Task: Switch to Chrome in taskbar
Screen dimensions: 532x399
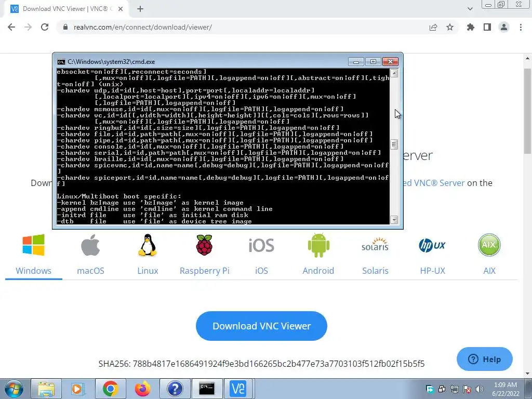Action: tap(110, 389)
